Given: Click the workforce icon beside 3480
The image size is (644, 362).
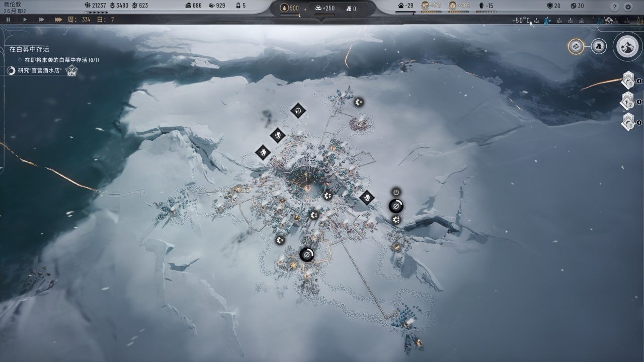Looking at the screenshot, I should pyautogui.click(x=113, y=6).
